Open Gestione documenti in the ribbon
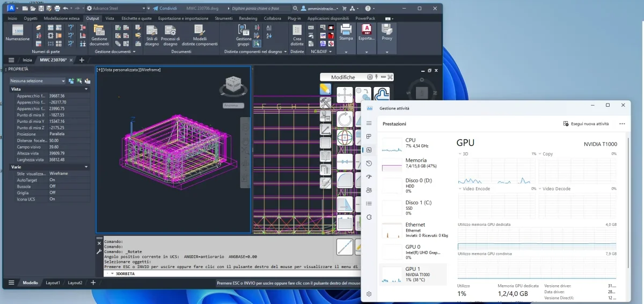This screenshot has height=304, width=644. [99, 35]
